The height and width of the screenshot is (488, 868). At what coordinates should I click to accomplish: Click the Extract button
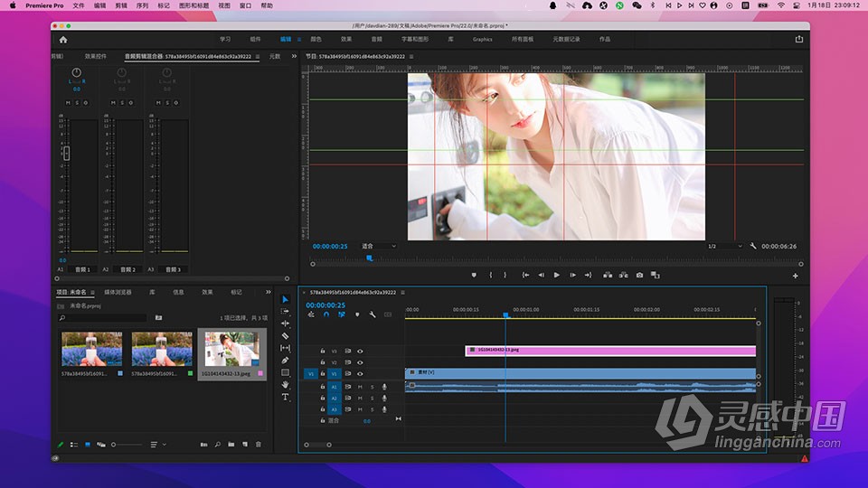click(x=623, y=275)
